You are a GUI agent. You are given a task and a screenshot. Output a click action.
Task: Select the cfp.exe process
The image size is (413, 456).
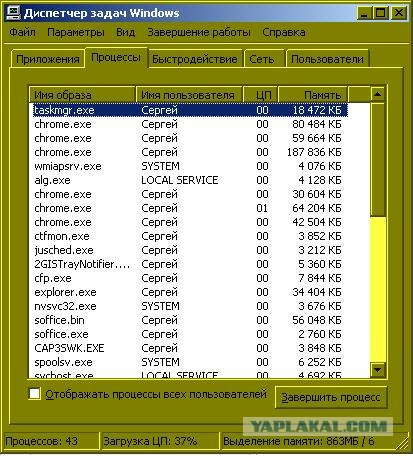190,278
